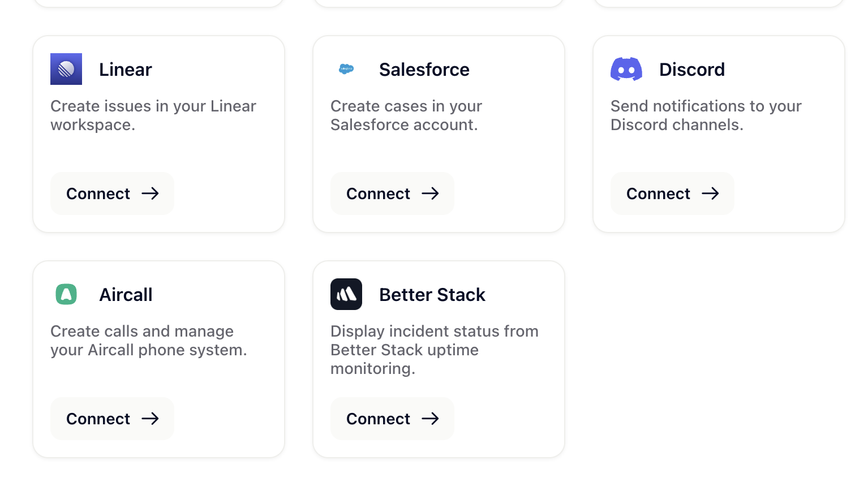Connect the Salesforce integration
This screenshot has width=868, height=482.
392,193
